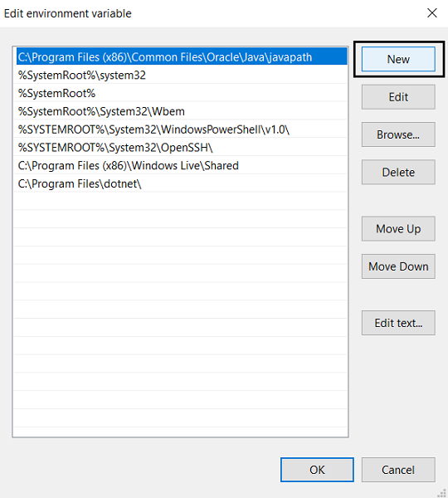Select the plain %SystemRoot% entry
Screen dimensions: 448x498
click(182, 93)
